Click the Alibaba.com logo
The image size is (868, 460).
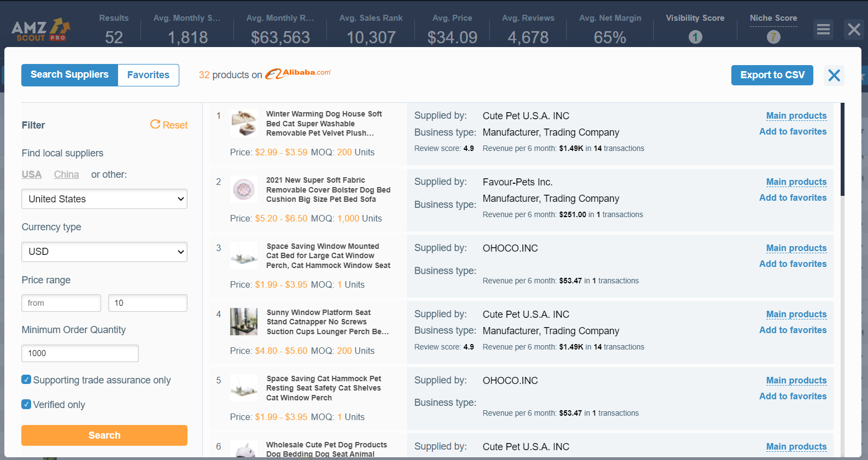(298, 74)
